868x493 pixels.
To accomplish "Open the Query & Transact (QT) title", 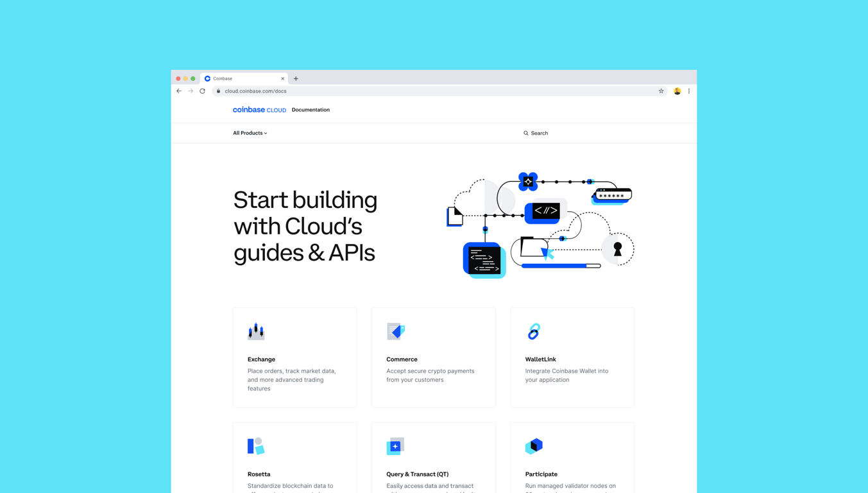I will [x=418, y=474].
